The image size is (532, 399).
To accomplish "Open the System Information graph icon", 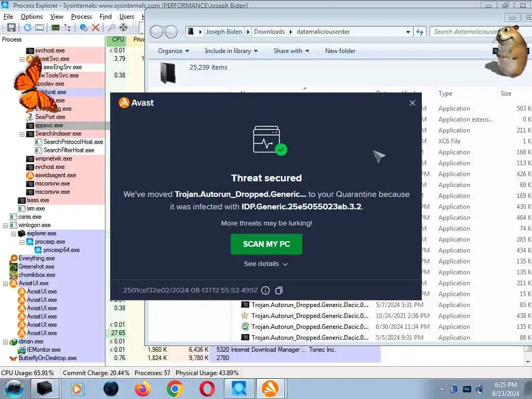I will point(56,28).
